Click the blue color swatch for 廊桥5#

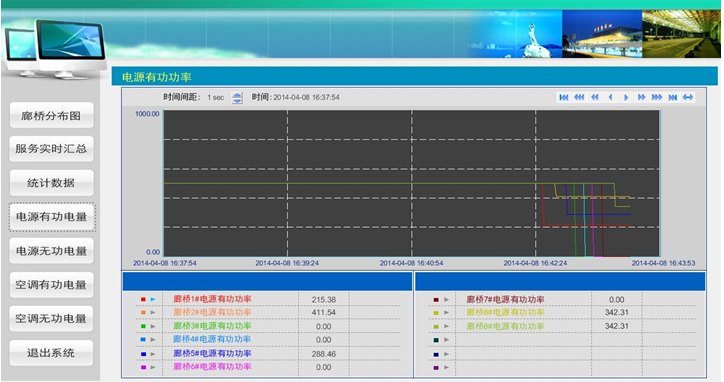pyautogui.click(x=143, y=354)
